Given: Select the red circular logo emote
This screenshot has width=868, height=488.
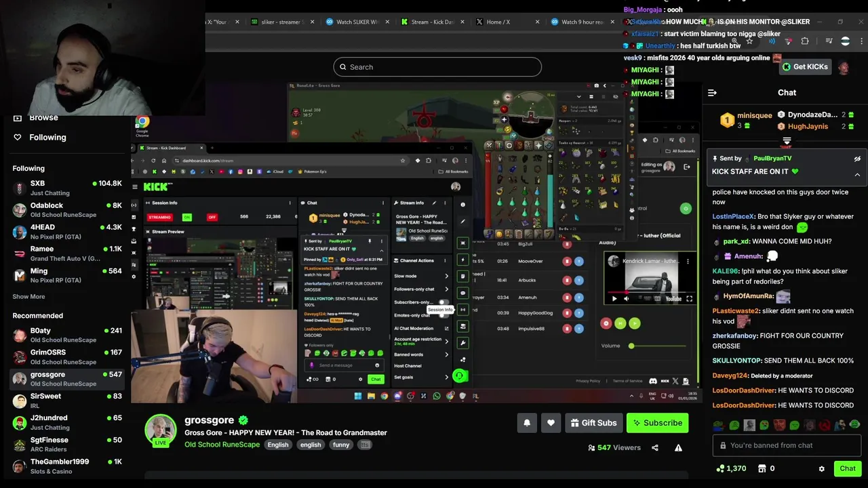Looking at the screenshot, I should tap(825, 426).
